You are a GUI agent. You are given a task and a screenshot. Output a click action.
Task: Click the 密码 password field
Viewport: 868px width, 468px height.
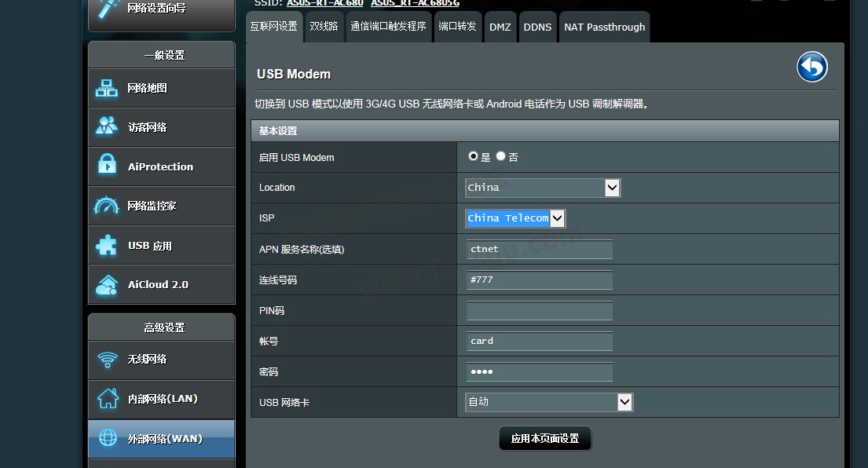tap(540, 371)
